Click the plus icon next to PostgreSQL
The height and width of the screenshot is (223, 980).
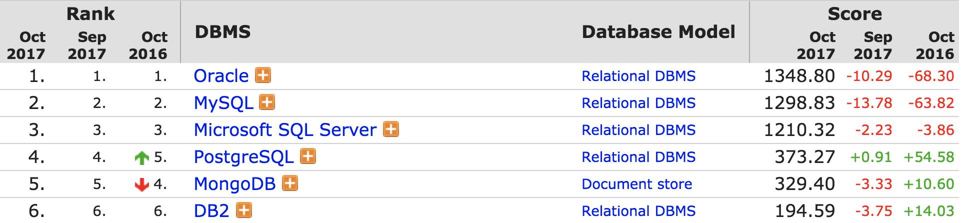(x=308, y=156)
